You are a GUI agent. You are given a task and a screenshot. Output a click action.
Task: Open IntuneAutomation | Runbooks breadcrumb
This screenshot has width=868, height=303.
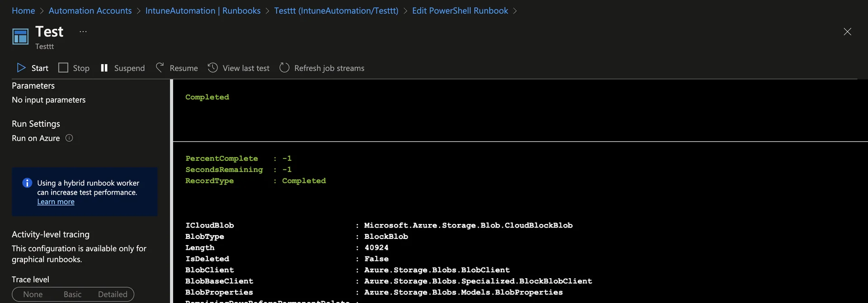tap(203, 11)
